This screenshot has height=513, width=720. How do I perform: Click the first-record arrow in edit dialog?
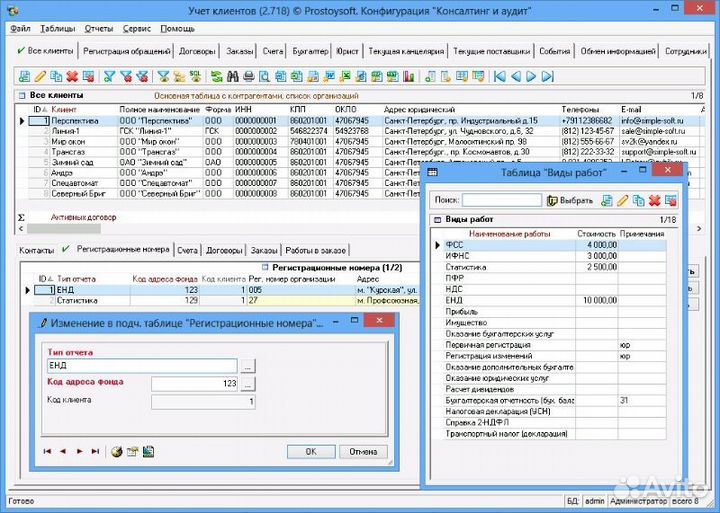47,451
